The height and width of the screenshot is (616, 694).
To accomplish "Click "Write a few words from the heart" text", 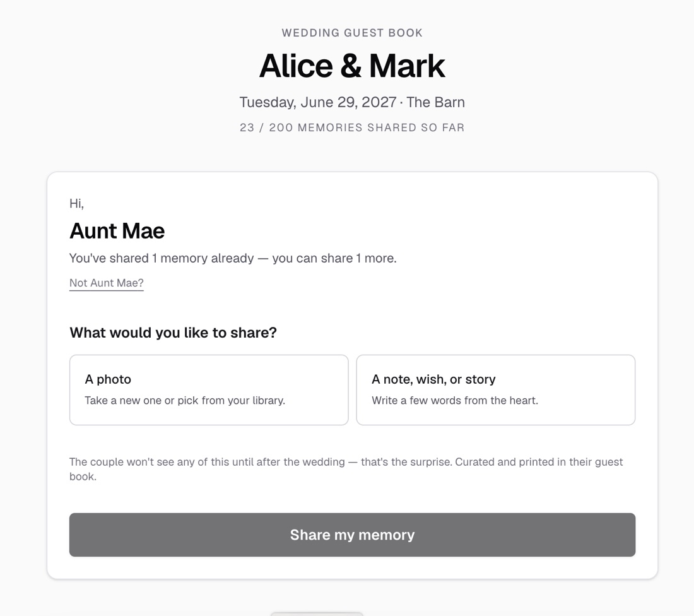I will 455,400.
